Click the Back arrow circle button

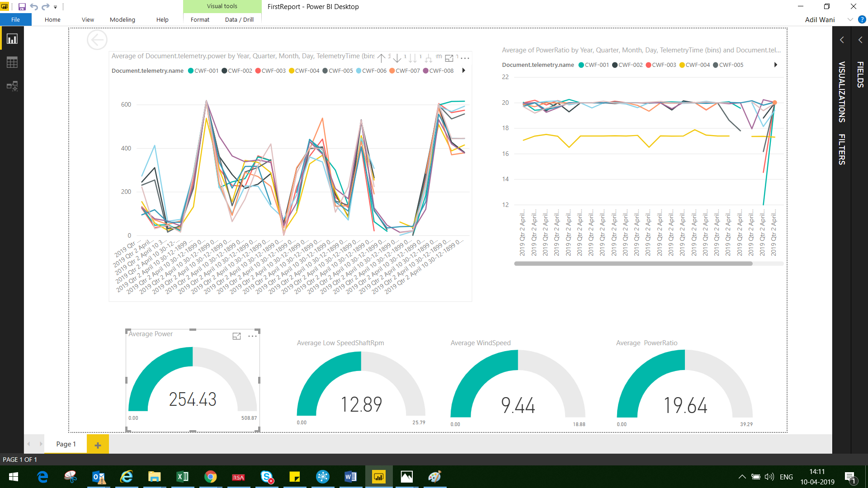pos(97,40)
